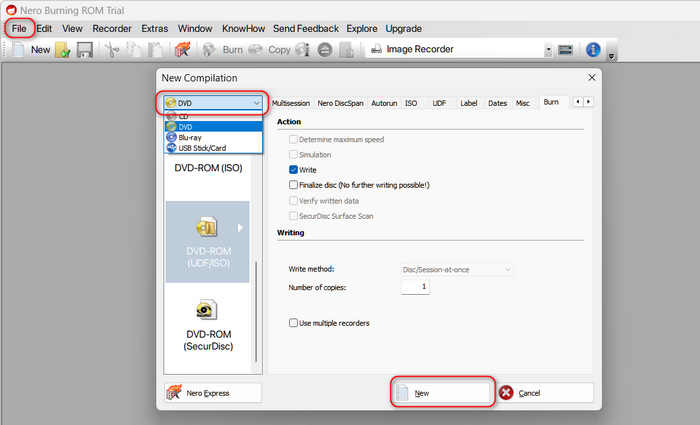Open the Edit menu
Screen dimensions: 700x425
[x=44, y=29]
